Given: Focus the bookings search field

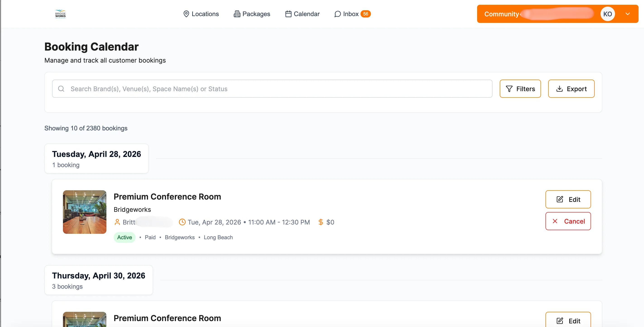Looking at the screenshot, I should (272, 89).
